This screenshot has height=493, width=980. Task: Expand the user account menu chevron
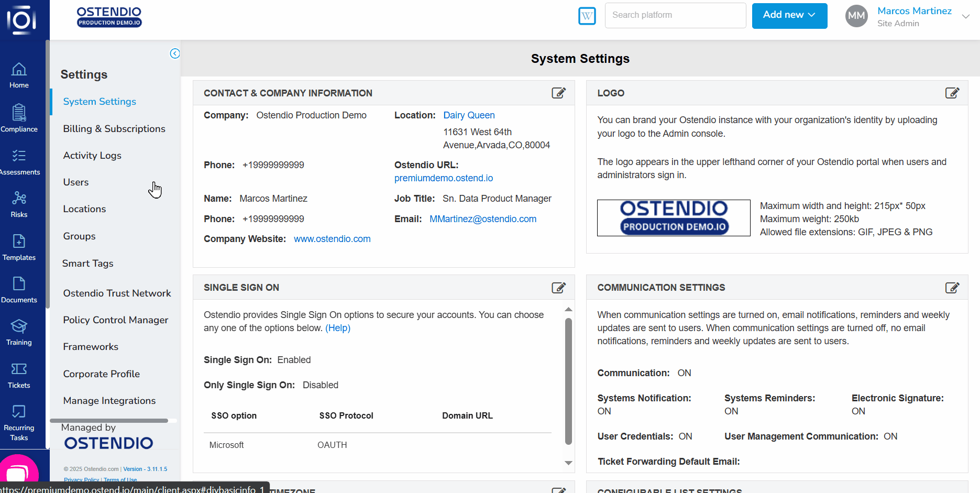pos(966,16)
